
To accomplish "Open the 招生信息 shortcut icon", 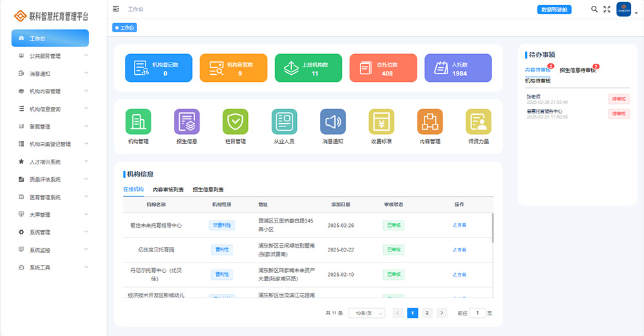I will tap(187, 122).
